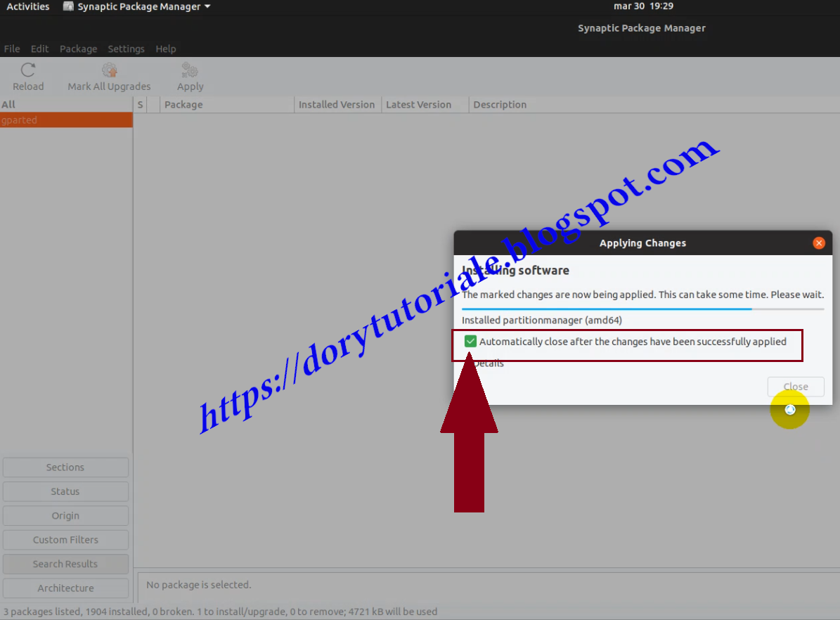Select the All entry in the left list
840x620 pixels.
(x=66, y=105)
